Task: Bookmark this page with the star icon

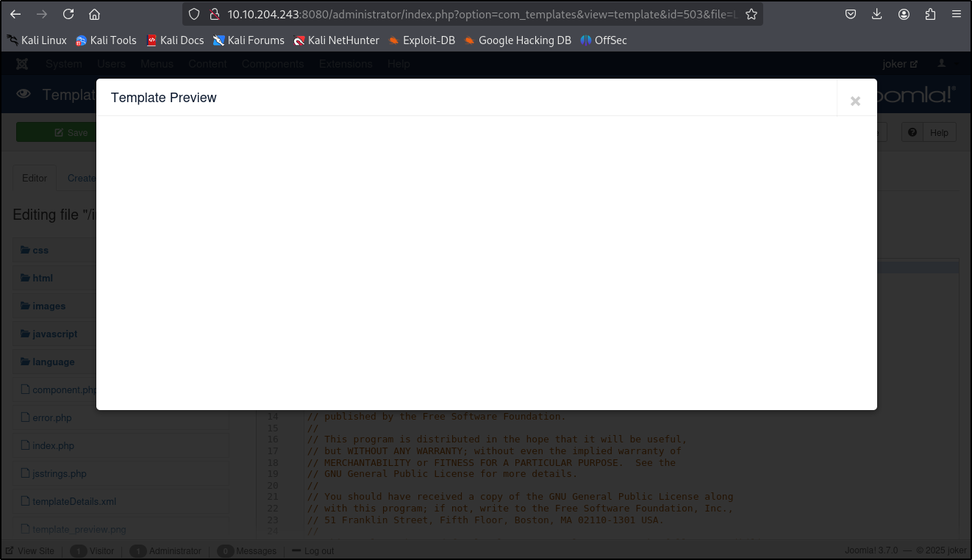Action: point(751,14)
